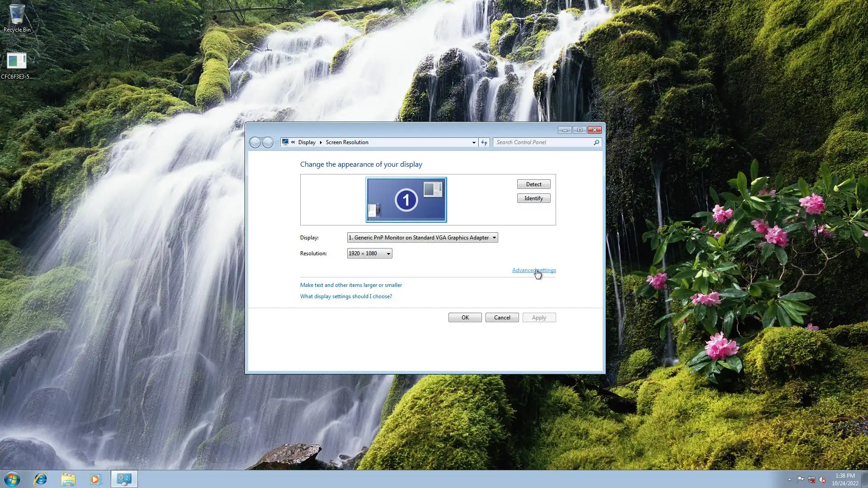868x488 pixels.
Task: Open Windows Media Player taskbar icon
Action: (95, 479)
